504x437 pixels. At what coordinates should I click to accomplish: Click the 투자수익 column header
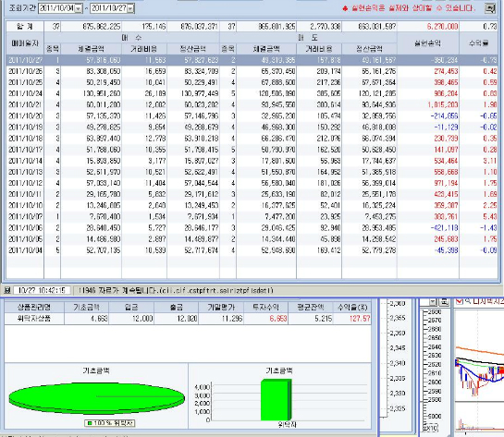point(265,308)
